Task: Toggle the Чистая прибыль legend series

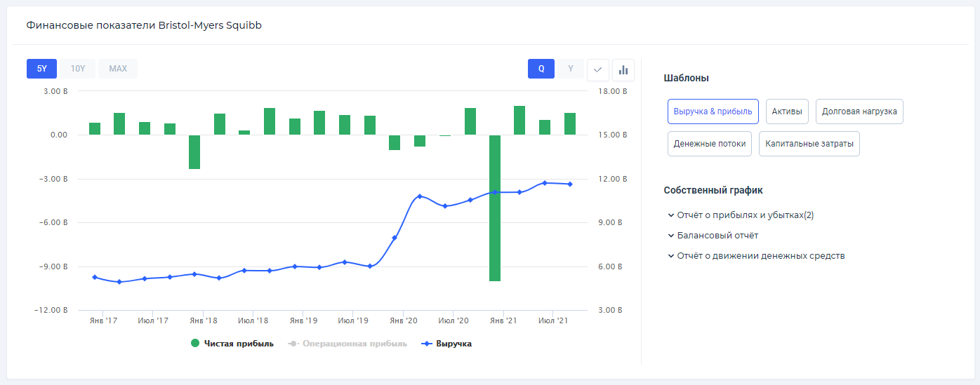Action: click(x=232, y=344)
